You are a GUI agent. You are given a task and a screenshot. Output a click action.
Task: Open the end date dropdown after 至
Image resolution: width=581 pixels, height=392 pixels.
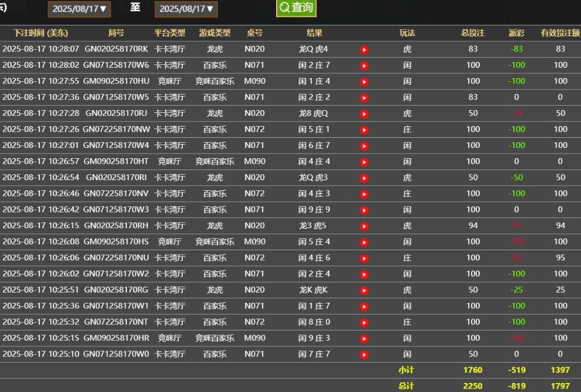(186, 8)
